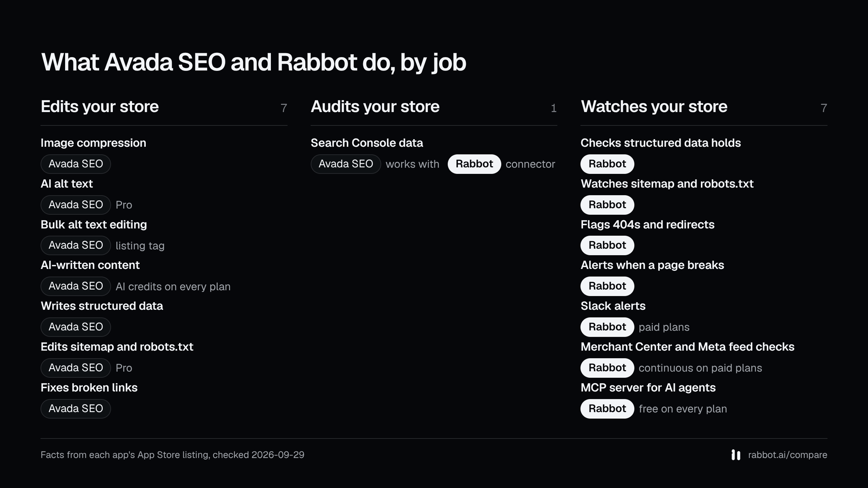
Task: Click the Rabbot pill under Watches sitemap and robots.txt
Action: 607,205
